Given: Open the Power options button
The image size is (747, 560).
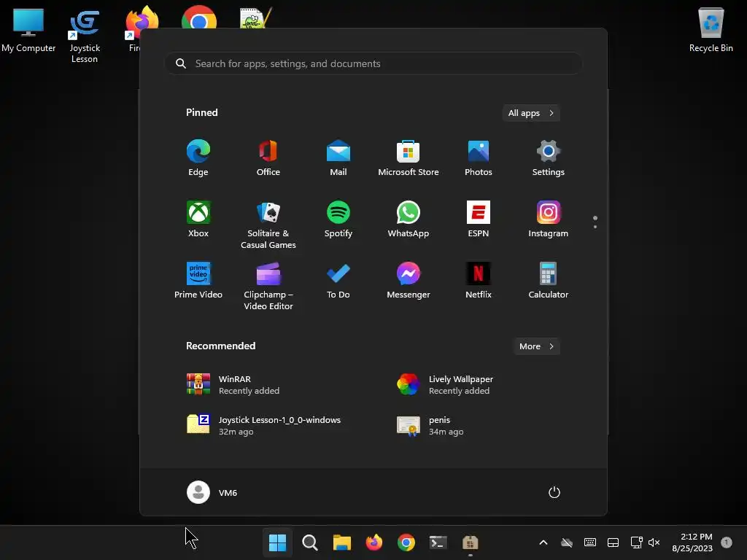Looking at the screenshot, I should pyautogui.click(x=554, y=492).
